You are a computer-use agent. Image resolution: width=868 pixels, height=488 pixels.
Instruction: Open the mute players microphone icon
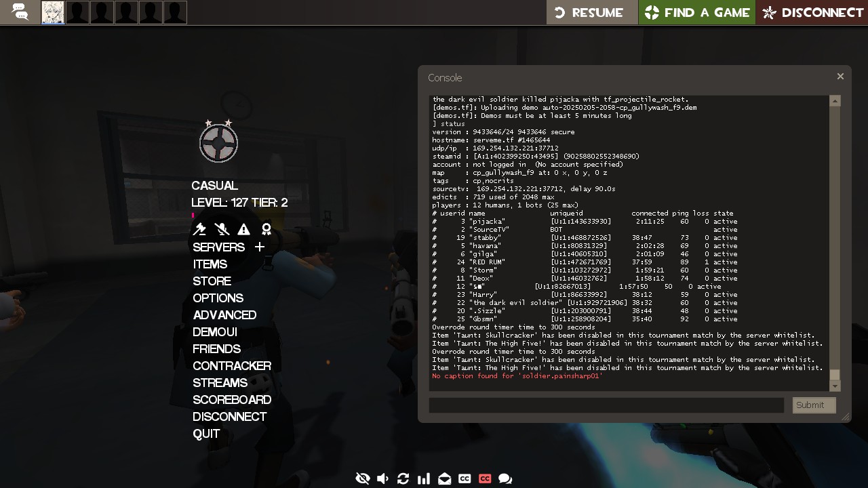[221, 230]
